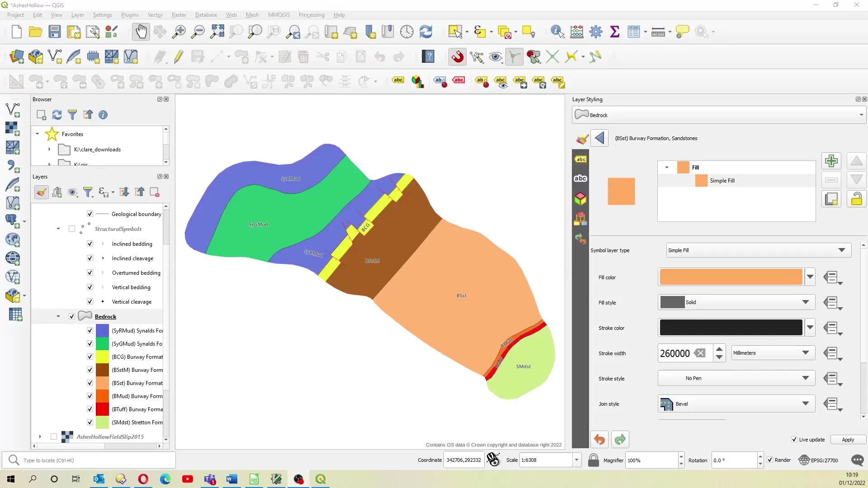Add symbol layer with green plus
The image size is (868, 488).
pyautogui.click(x=831, y=161)
